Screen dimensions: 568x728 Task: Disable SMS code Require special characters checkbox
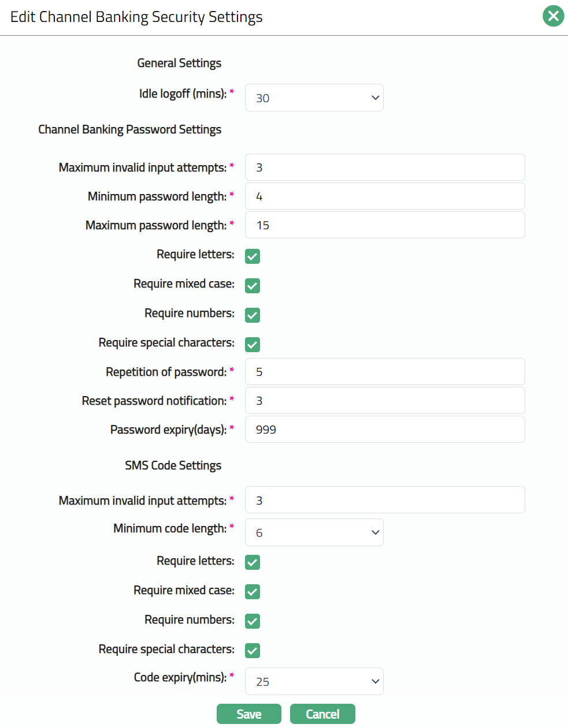[x=253, y=651]
